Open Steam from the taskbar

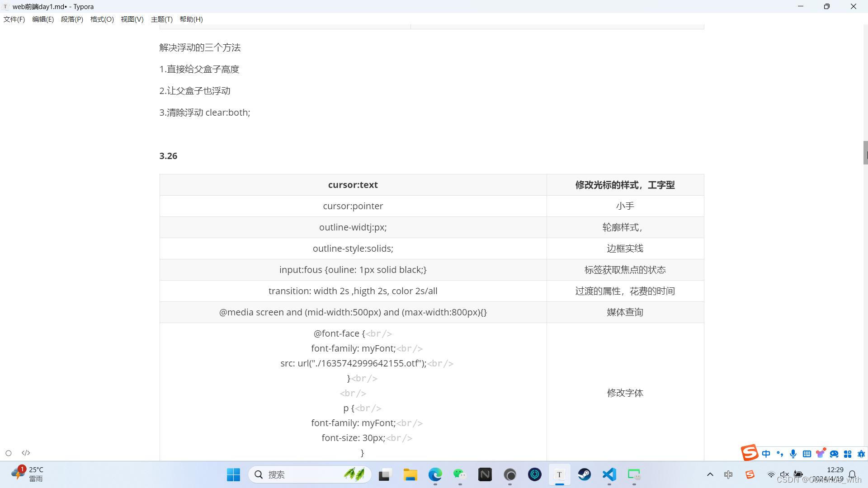tap(584, 474)
